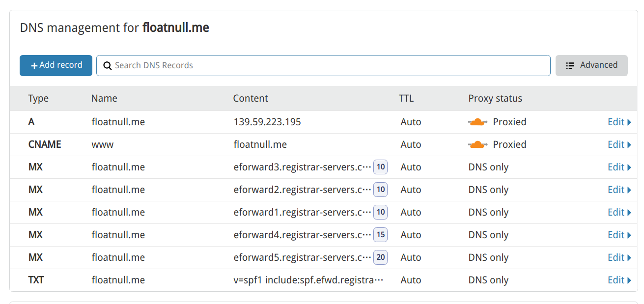Focus the Search DNS Records field
Viewport: 644px width, 304px height.
click(323, 65)
